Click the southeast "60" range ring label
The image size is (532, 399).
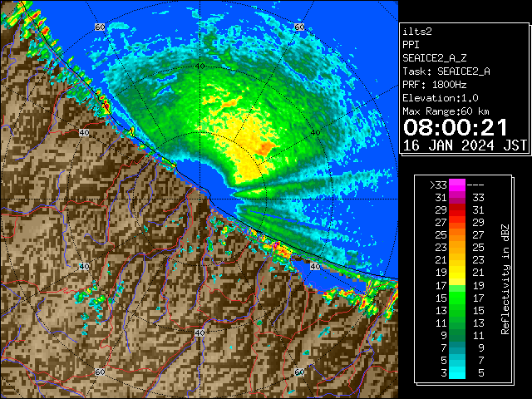click(x=299, y=372)
